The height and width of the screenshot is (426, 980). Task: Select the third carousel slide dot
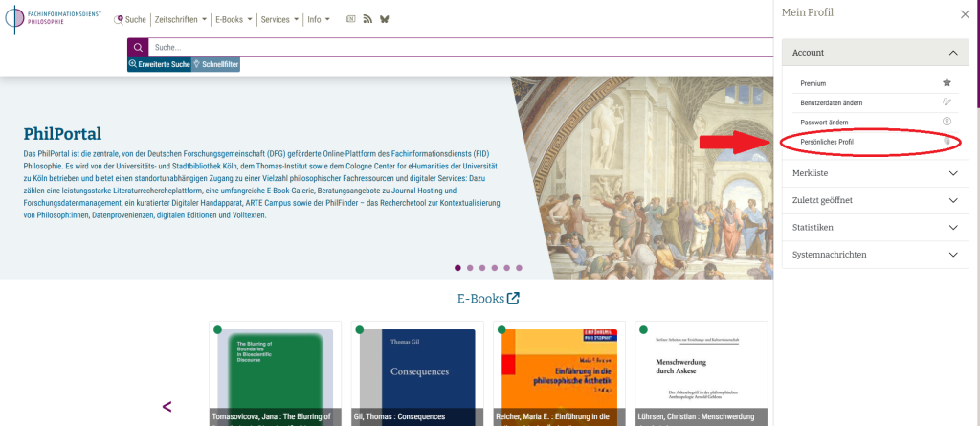point(482,268)
